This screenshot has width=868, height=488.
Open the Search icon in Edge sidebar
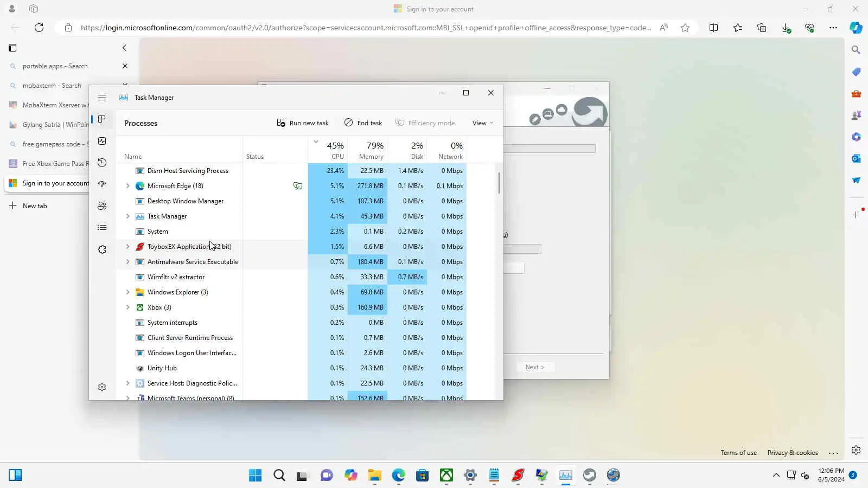tap(856, 50)
